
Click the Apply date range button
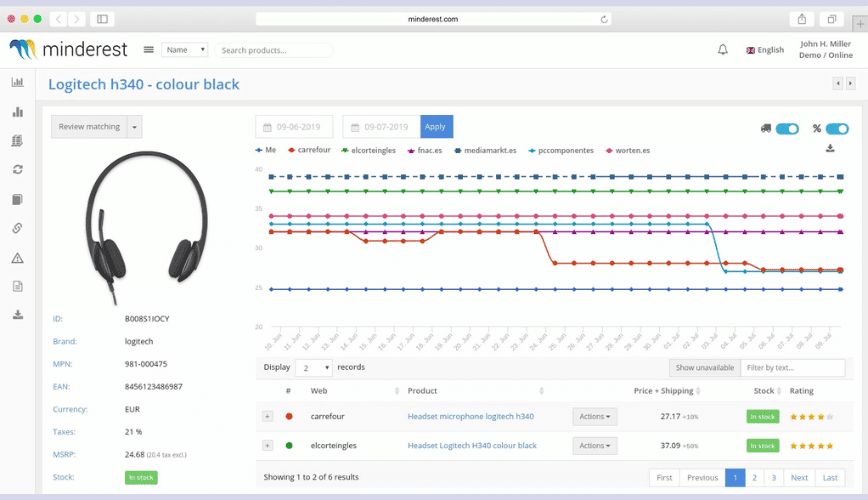(x=436, y=127)
